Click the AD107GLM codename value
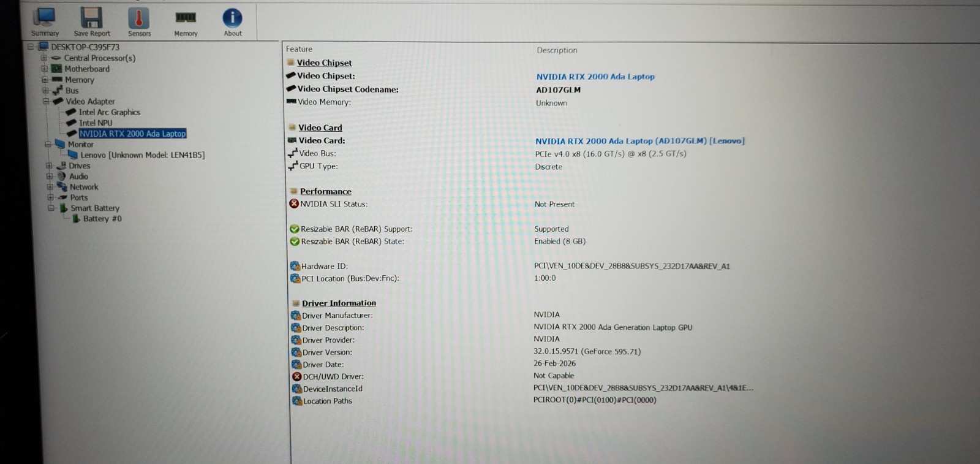 tap(559, 90)
